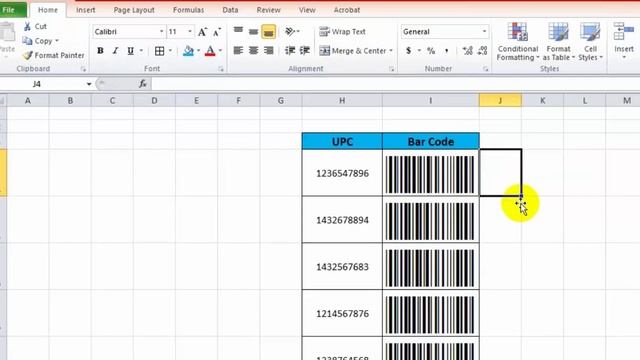Screen dimensions: 640x360
Task: Switch to Formulas tab
Action: click(188, 10)
